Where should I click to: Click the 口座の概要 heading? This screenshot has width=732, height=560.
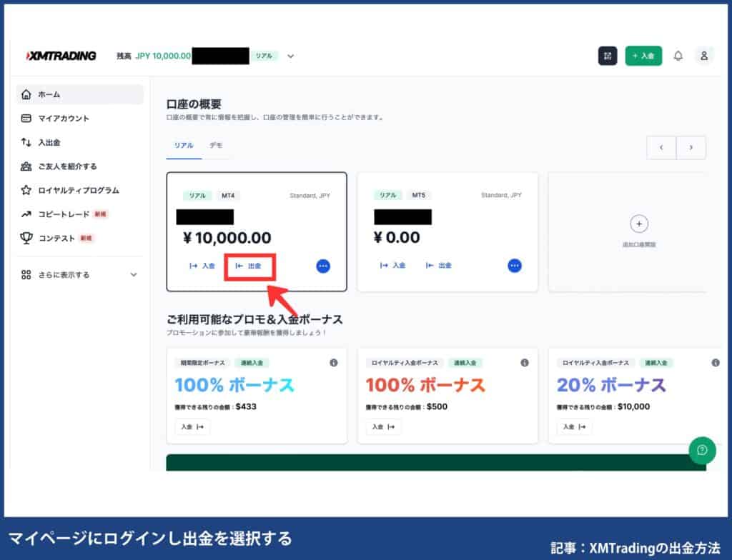click(193, 104)
